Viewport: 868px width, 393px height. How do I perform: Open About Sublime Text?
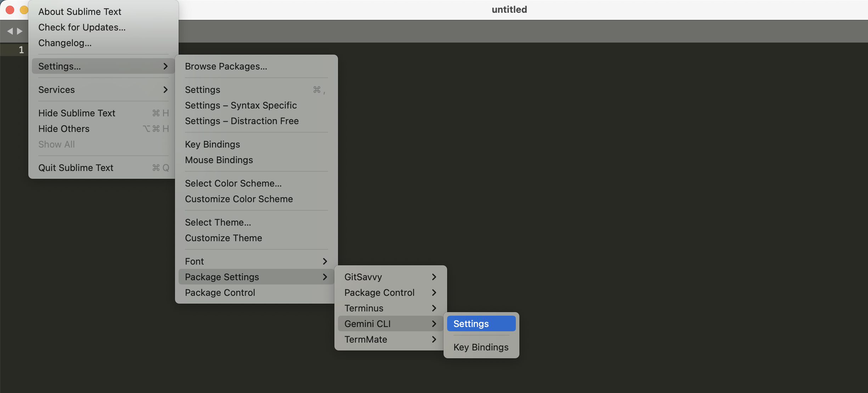pyautogui.click(x=79, y=11)
